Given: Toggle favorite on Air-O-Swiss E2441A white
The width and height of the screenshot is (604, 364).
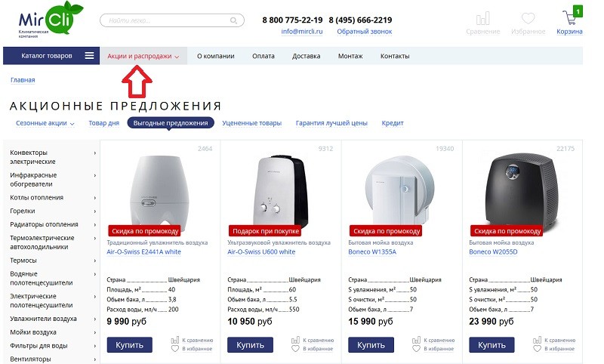Looking at the screenshot, I should coord(175,349).
